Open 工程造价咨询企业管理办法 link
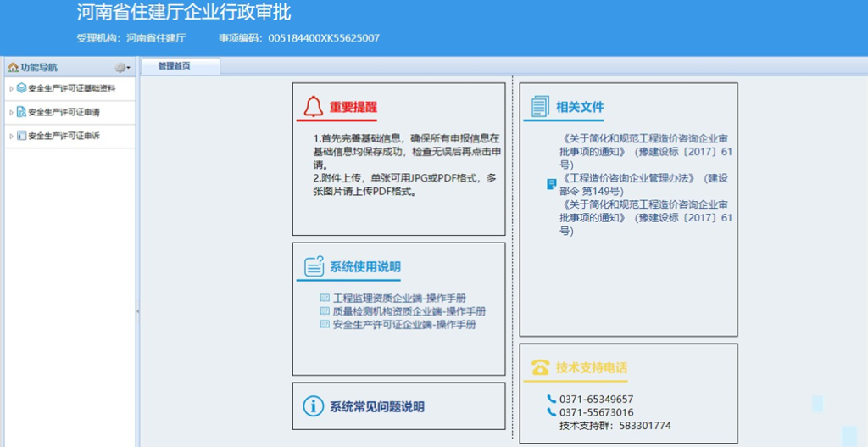Screen dimensions: 868x447 pos(643,184)
